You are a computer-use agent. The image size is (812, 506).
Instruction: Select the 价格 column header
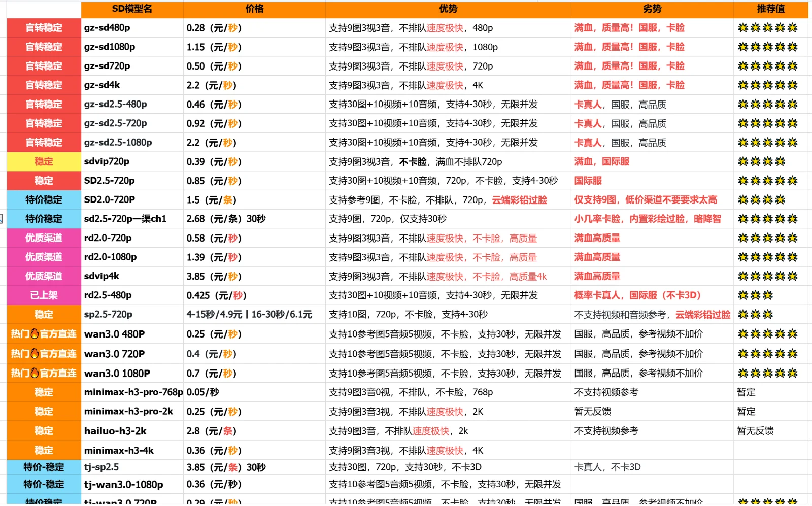coord(254,9)
